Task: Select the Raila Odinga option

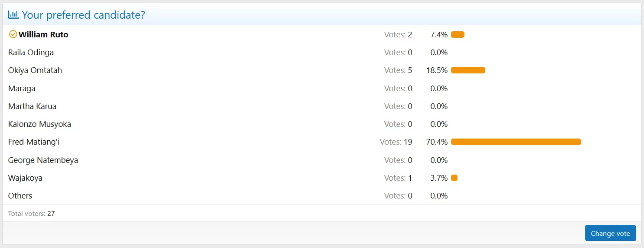Action: click(x=31, y=53)
